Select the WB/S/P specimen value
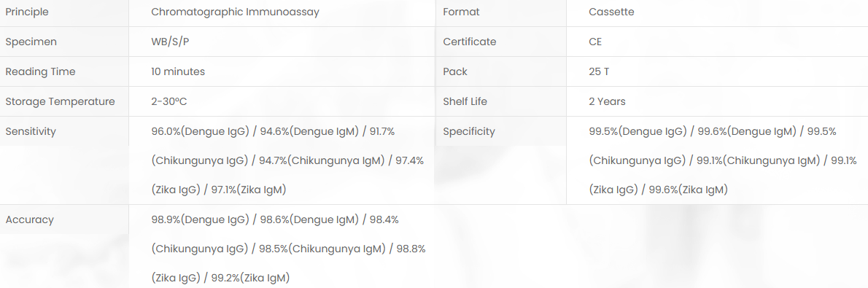Image resolution: width=868 pixels, height=288 pixels. tap(170, 42)
